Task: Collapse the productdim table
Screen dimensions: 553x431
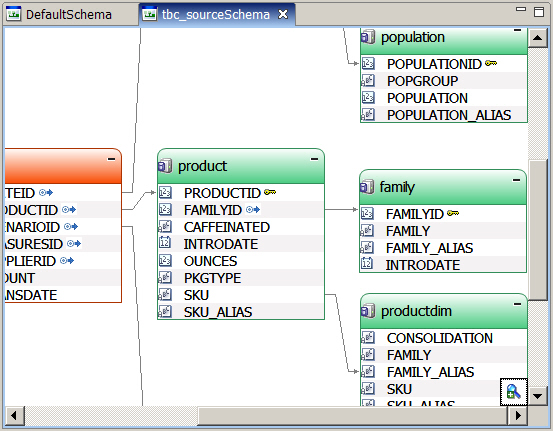Action: 517,304
